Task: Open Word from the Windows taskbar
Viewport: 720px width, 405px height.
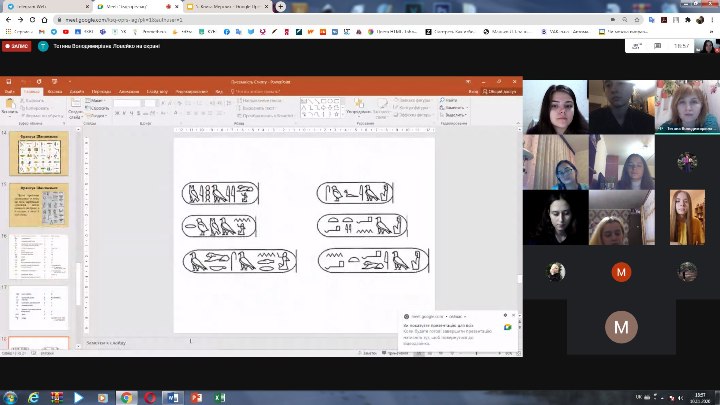Action: coord(174,397)
